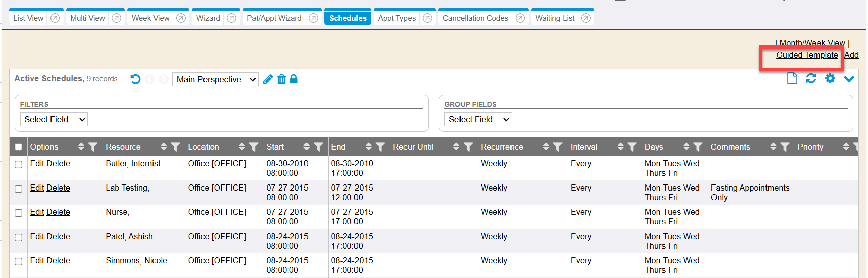Switch to the Appt Types tab

(396, 18)
